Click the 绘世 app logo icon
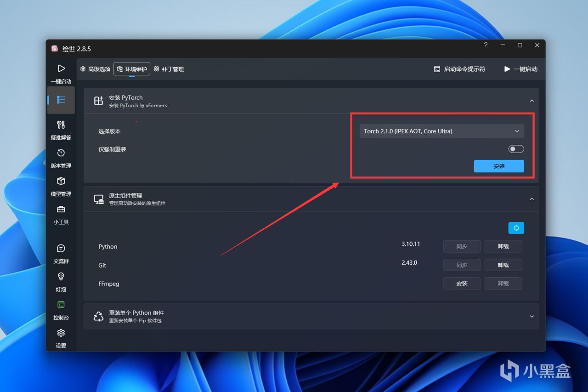Image resolution: width=588 pixels, height=392 pixels. coord(55,49)
